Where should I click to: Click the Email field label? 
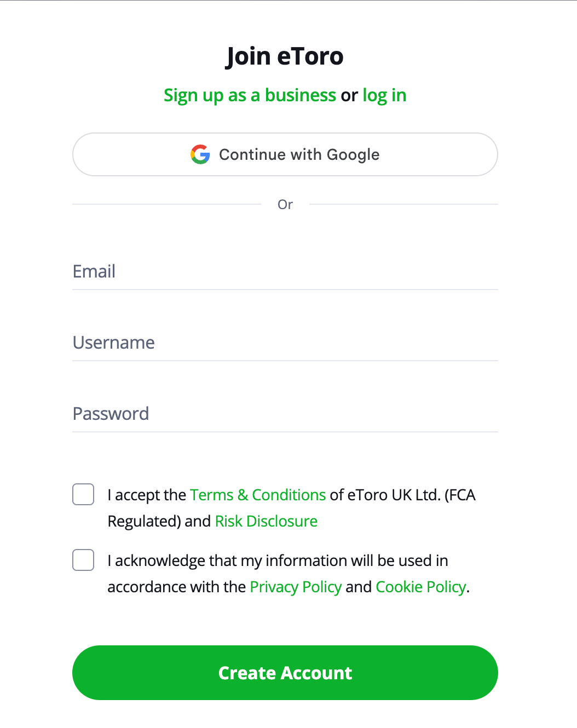[94, 271]
